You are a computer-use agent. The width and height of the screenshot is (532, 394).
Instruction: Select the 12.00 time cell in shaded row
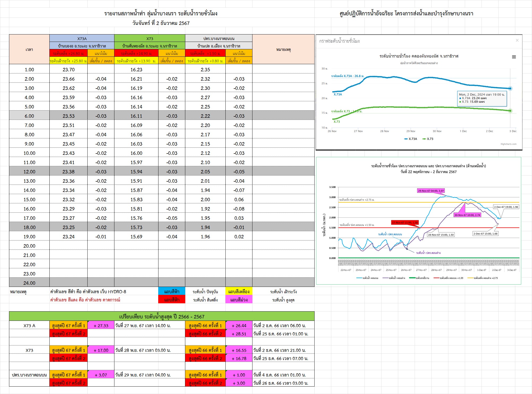point(29,172)
